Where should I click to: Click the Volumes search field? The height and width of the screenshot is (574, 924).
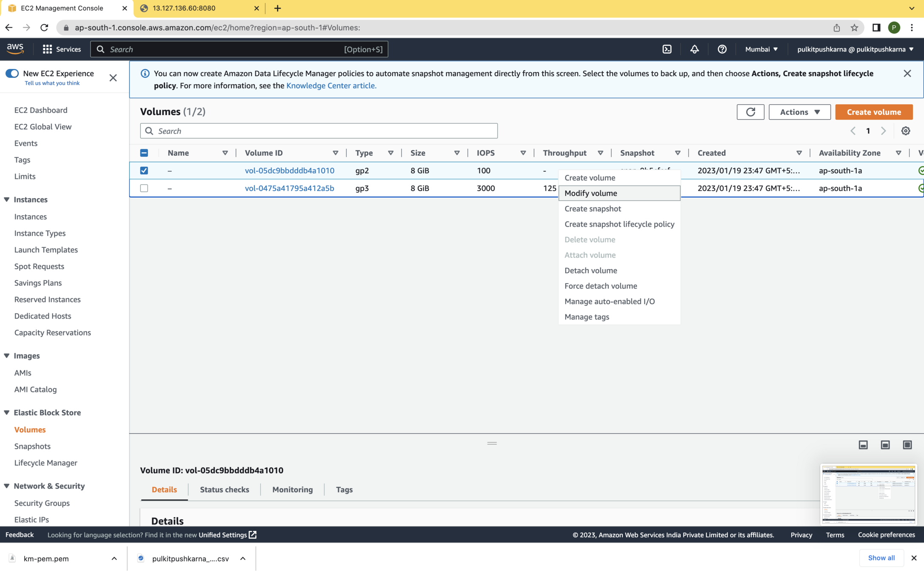coord(319,131)
